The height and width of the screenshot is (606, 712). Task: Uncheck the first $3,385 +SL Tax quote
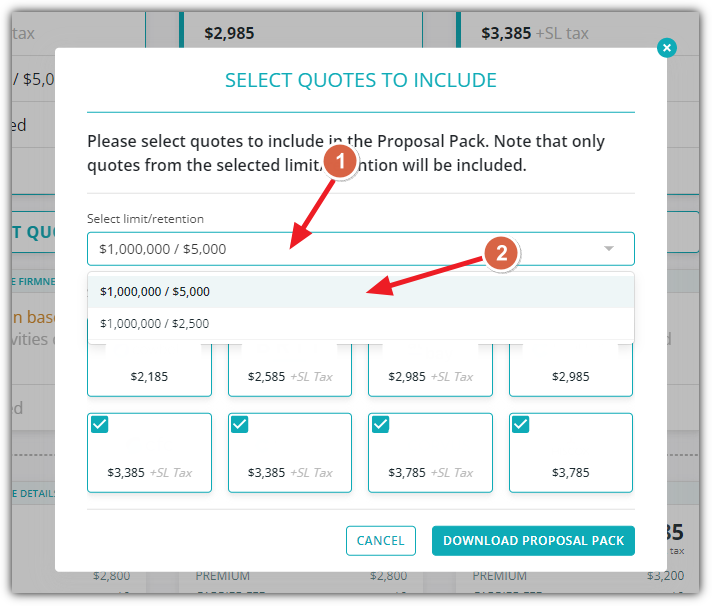point(99,425)
